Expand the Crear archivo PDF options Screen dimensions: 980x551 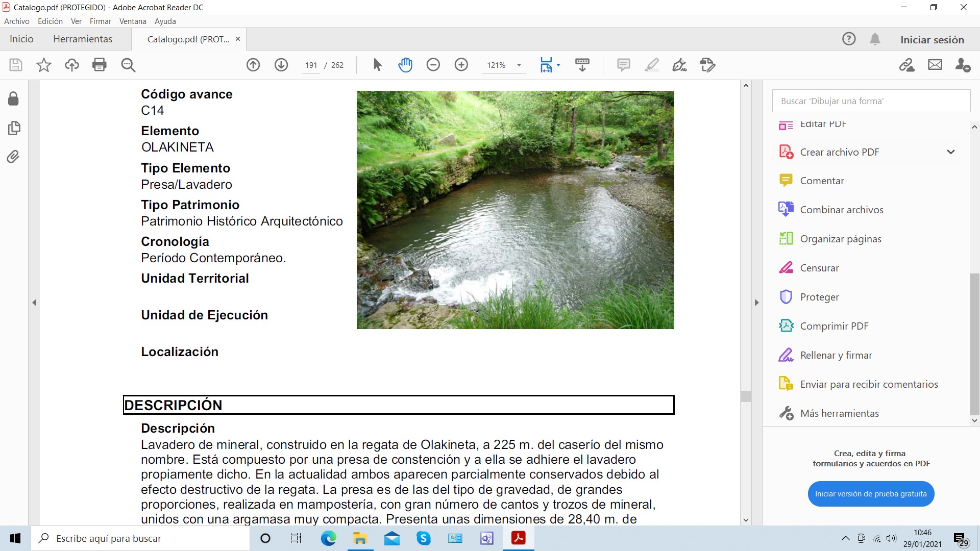coord(951,152)
